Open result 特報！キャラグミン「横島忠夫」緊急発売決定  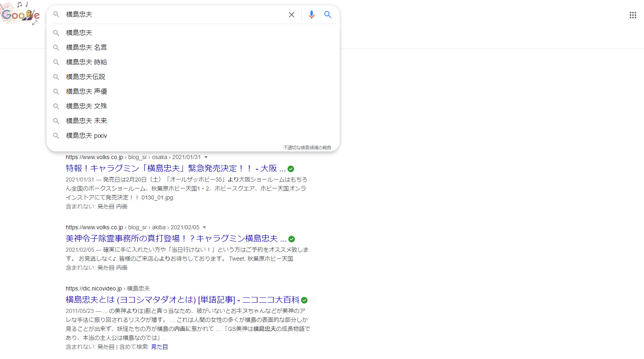click(175, 168)
